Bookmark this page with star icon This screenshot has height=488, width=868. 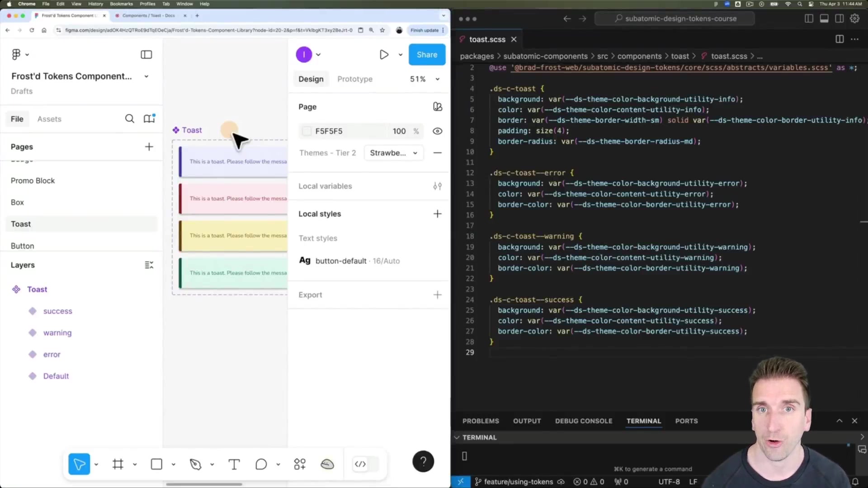(x=382, y=30)
